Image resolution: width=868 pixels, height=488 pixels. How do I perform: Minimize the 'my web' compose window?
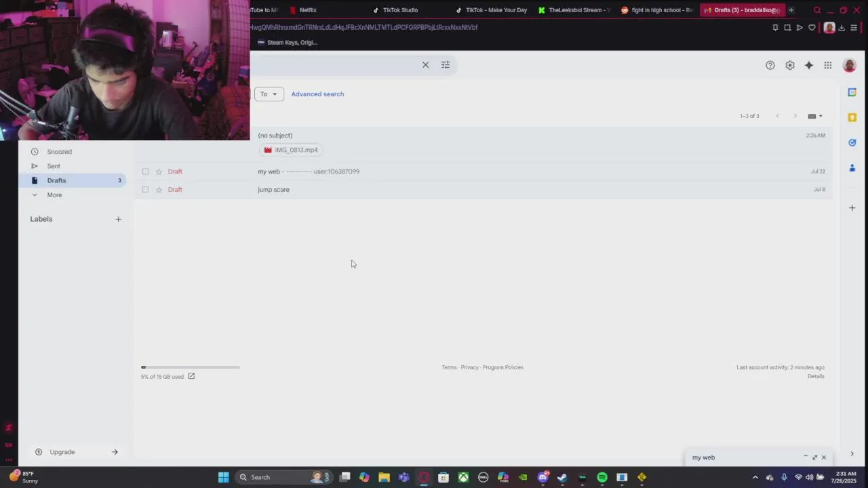coord(806,457)
